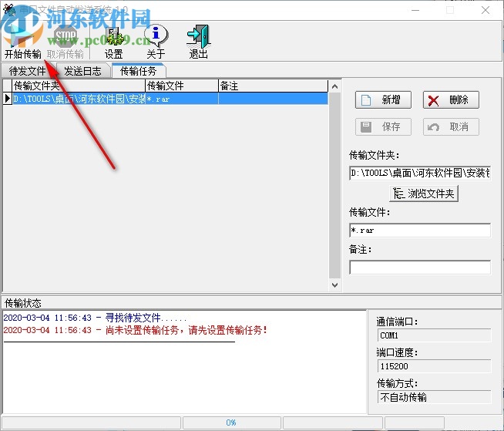Click the 传输文件夹 path input field

[x=420, y=173]
